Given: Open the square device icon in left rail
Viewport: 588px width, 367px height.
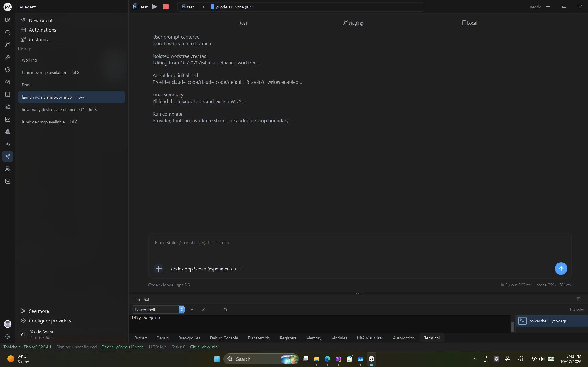Looking at the screenshot, I should coord(8,94).
